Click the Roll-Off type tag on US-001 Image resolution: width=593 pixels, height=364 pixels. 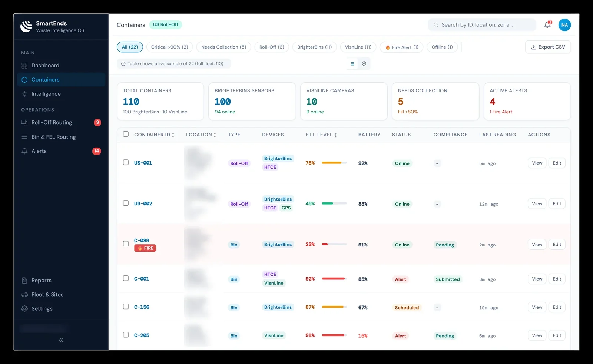pos(239,163)
